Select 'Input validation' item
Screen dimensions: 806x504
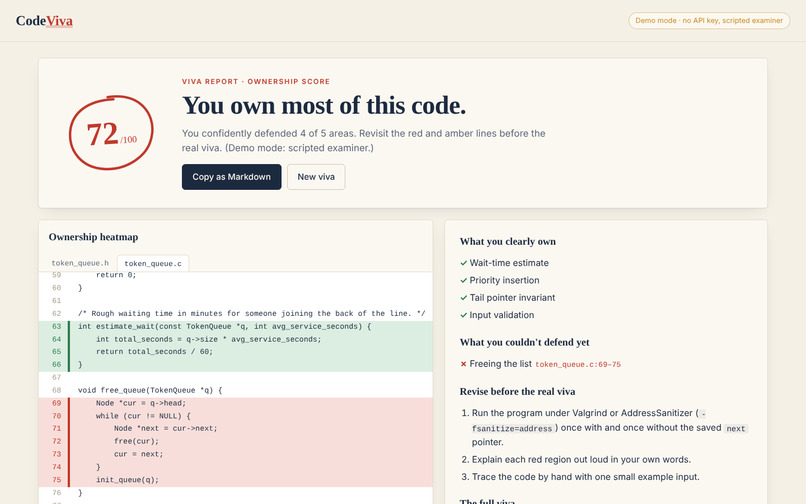coord(502,315)
